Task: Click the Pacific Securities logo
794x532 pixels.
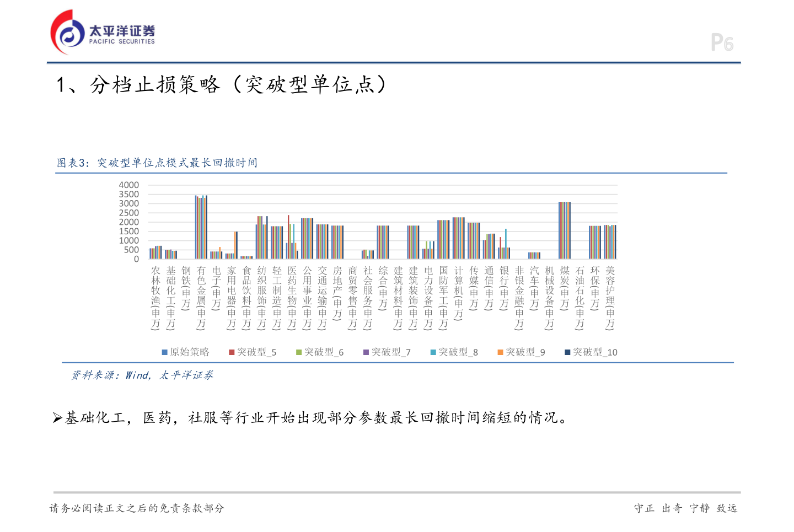Action: coord(102,30)
